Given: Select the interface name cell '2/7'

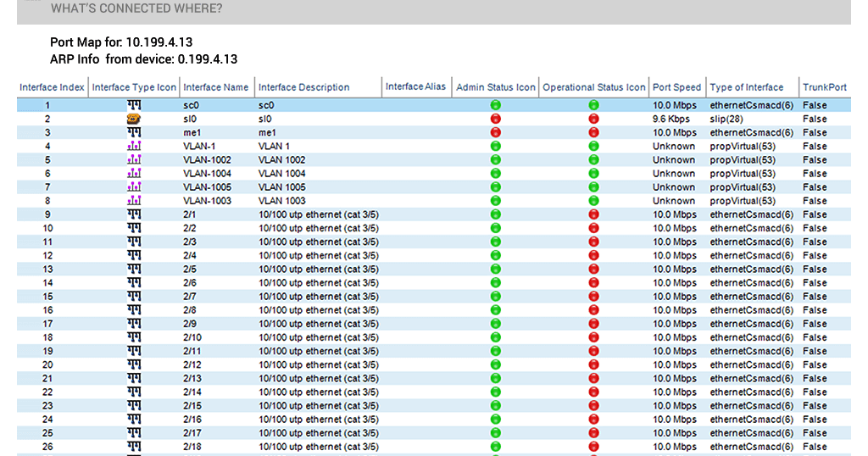Looking at the screenshot, I should click(x=189, y=297).
